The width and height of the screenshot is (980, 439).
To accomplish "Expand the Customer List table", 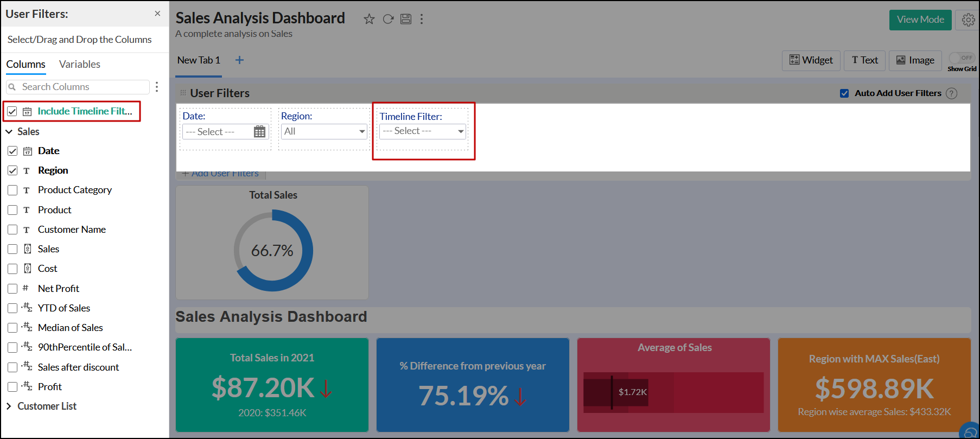I will [9, 406].
